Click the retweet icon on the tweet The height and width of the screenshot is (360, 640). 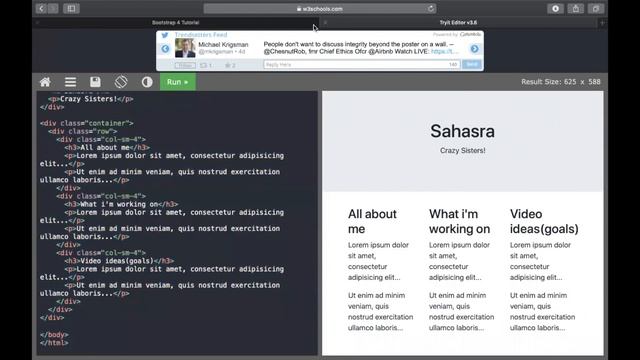204,65
